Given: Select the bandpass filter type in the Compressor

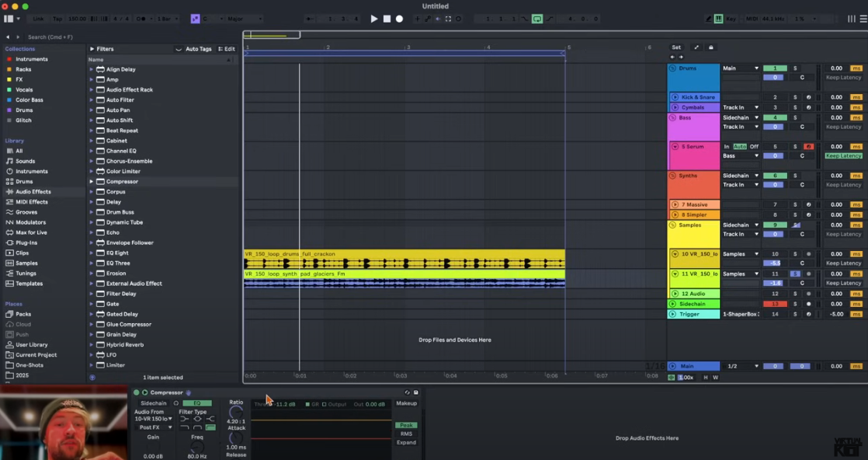Looking at the screenshot, I should [196, 418].
